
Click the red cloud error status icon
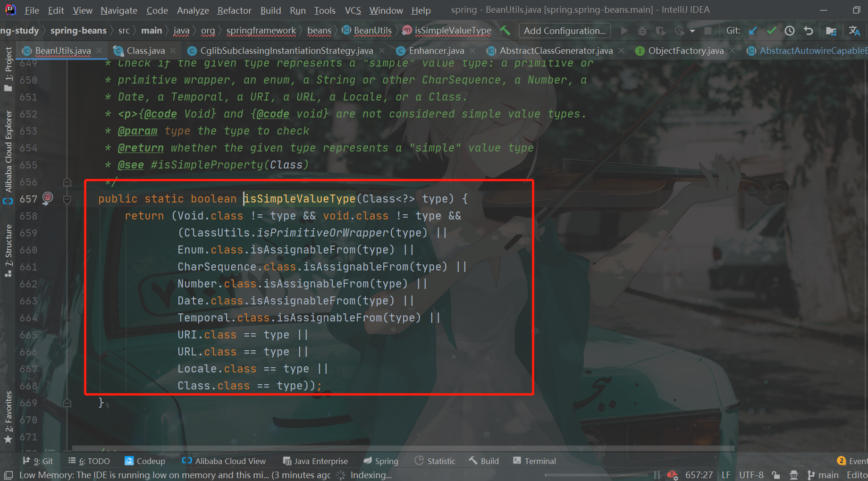672,475
